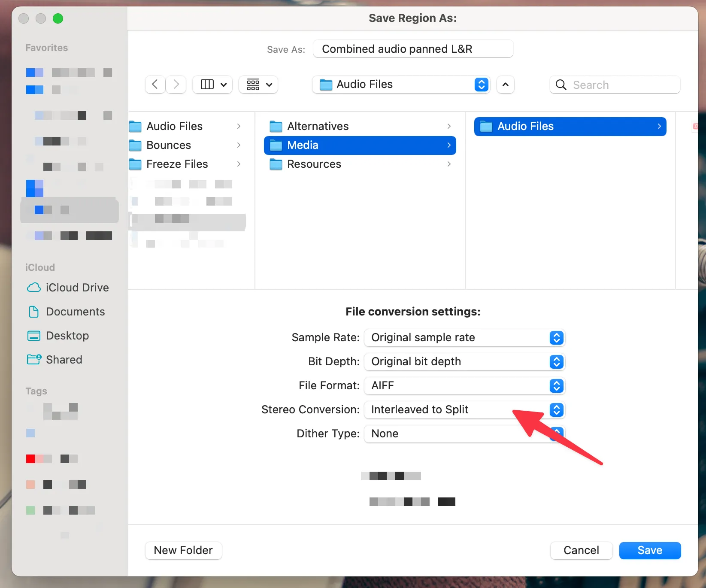
Task: Open the Audio Files location popup
Action: [x=401, y=85]
